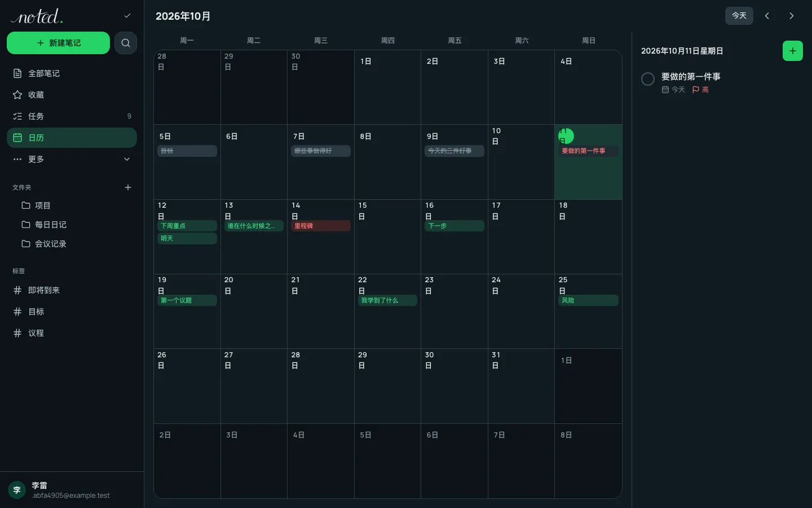Open 下一步 event on October 16
The width and height of the screenshot is (812, 508).
[454, 226]
